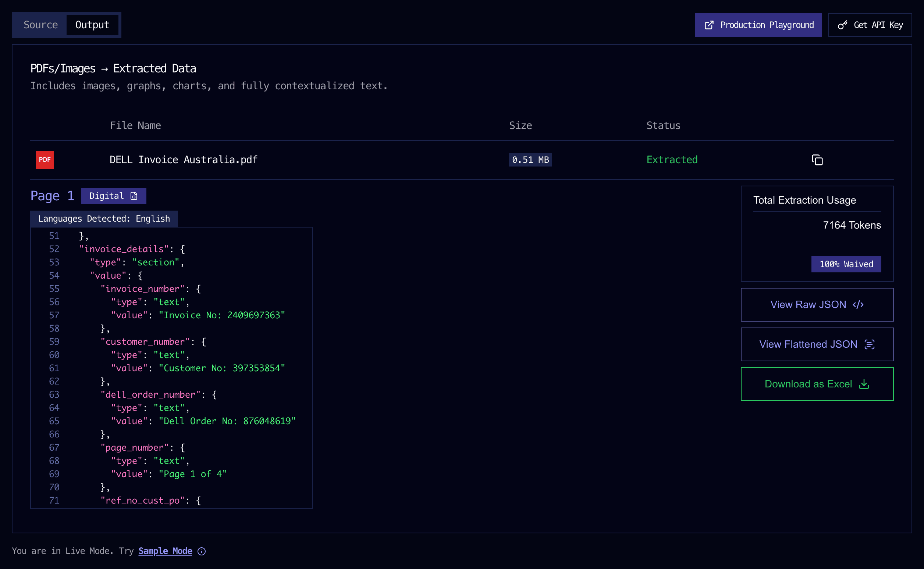This screenshot has width=924, height=569.
Task: Switch to the Output tab
Action: (x=93, y=25)
